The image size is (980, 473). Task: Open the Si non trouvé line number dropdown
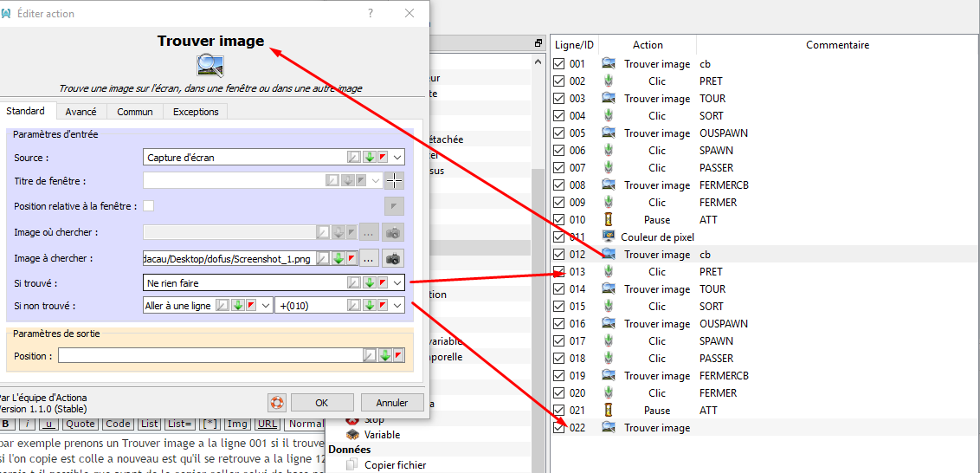point(397,305)
